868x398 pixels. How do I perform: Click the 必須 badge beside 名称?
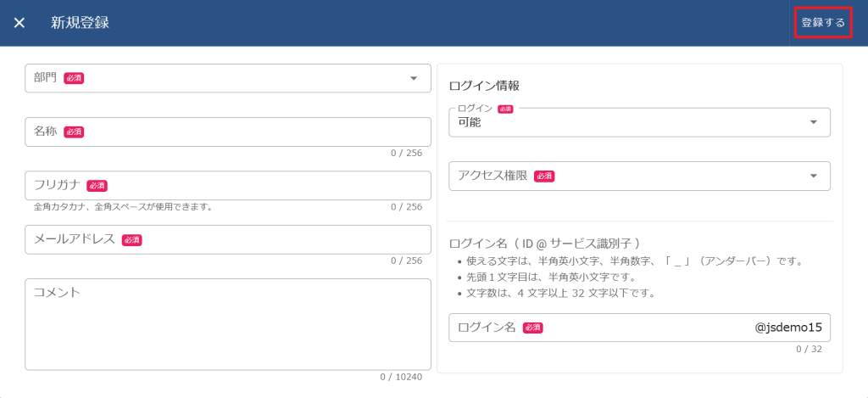point(74,132)
